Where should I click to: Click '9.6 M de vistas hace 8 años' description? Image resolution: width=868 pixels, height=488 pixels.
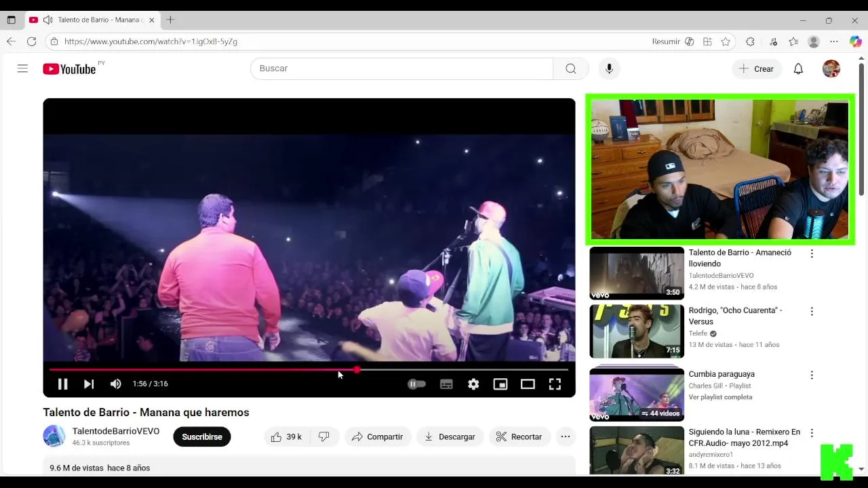(x=100, y=468)
